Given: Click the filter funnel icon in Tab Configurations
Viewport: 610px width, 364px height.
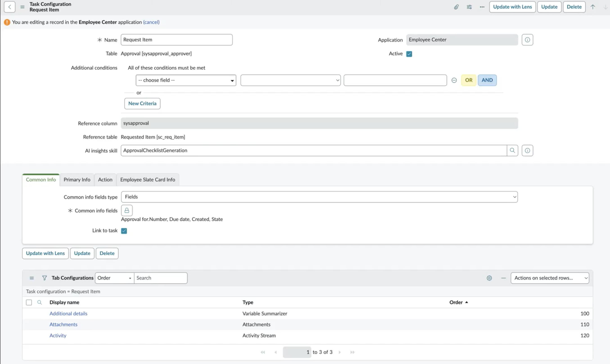Looking at the screenshot, I should [x=44, y=278].
